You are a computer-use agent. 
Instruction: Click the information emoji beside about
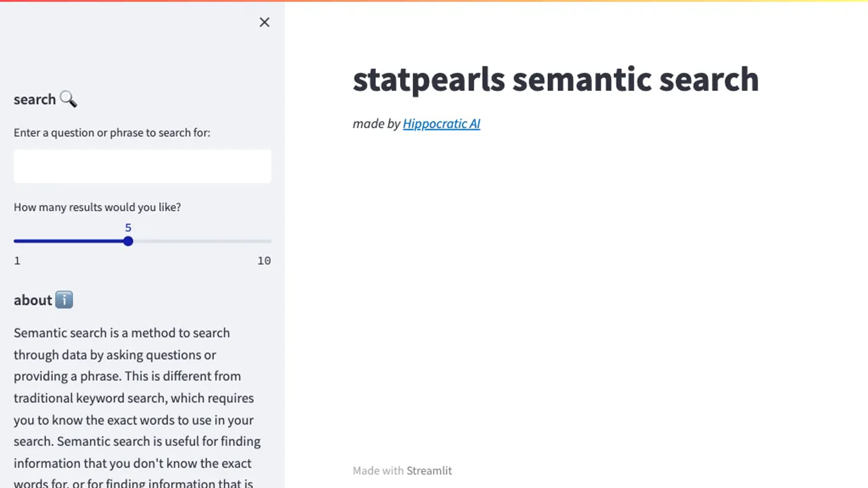tap(64, 300)
